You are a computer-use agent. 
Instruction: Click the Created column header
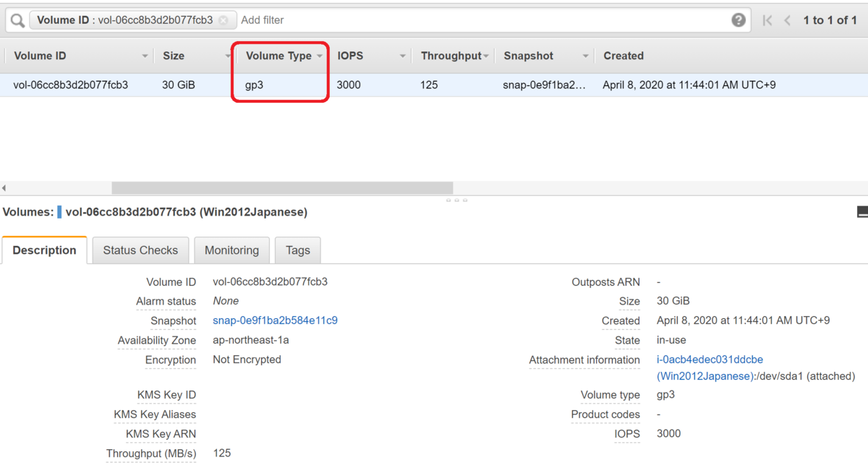(624, 56)
